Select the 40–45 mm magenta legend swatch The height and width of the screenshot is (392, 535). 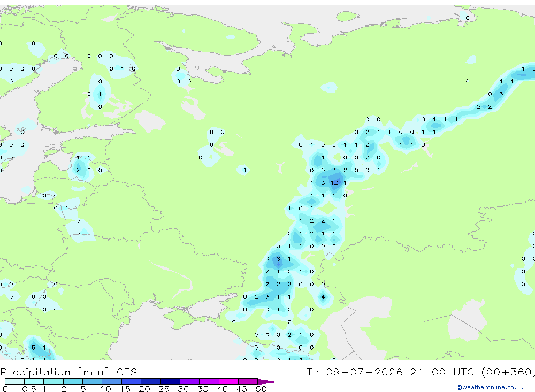coord(228,381)
